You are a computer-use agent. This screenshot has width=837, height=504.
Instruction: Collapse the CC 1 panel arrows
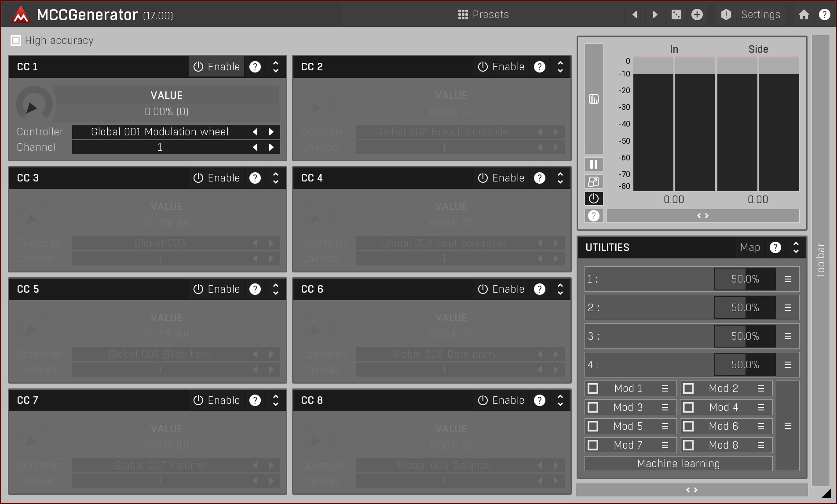[276, 67]
